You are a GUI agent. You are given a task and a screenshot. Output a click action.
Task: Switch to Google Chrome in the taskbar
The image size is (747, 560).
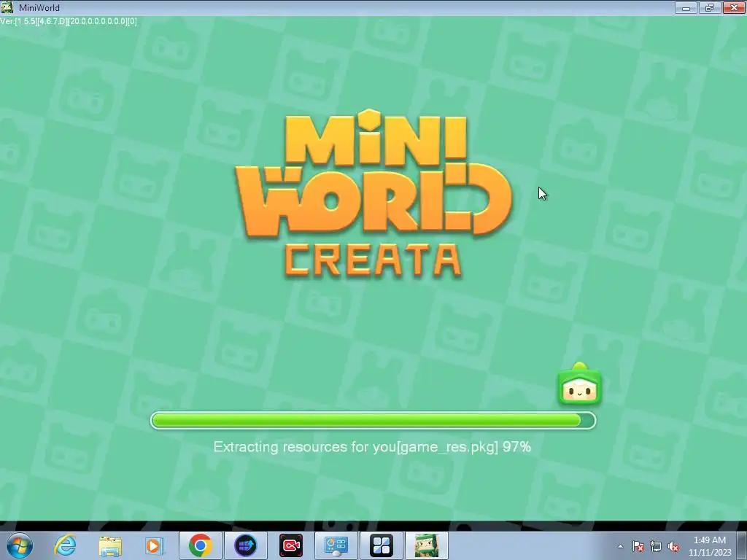[x=200, y=545]
